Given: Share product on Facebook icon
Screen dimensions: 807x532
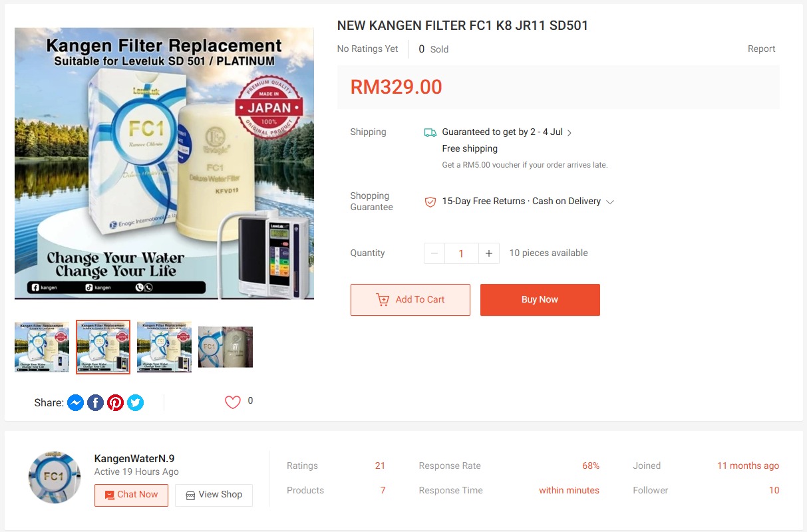Looking at the screenshot, I should point(96,402).
